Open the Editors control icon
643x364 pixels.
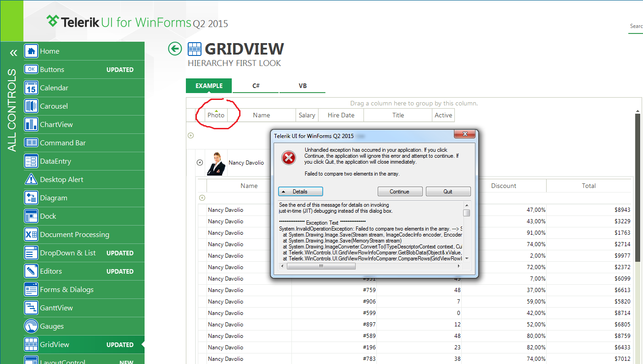(x=31, y=271)
